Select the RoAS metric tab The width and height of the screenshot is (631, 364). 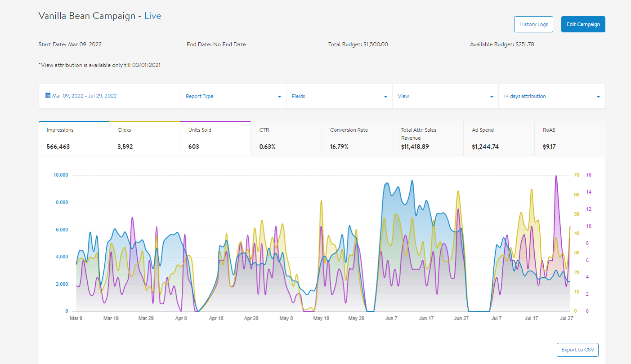[570, 138]
